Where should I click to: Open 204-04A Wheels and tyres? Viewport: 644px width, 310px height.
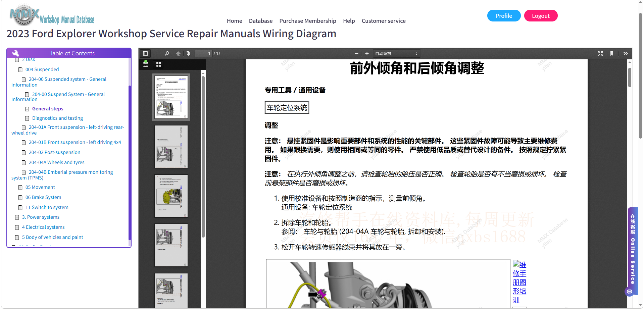tap(56, 162)
